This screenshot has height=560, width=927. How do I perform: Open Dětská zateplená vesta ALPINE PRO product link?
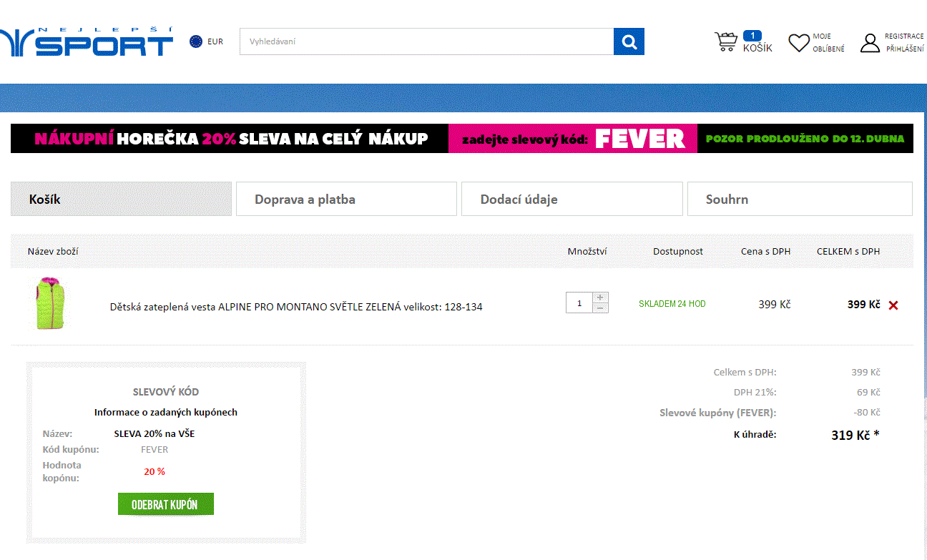[296, 307]
